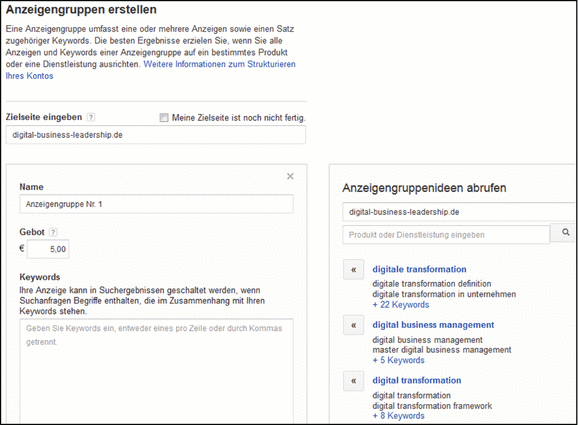Open 'Weitere Informationen zum Strukturieren Ihres Kontos' link
Viewport: 578px width, 425px height.
[x=150, y=70]
